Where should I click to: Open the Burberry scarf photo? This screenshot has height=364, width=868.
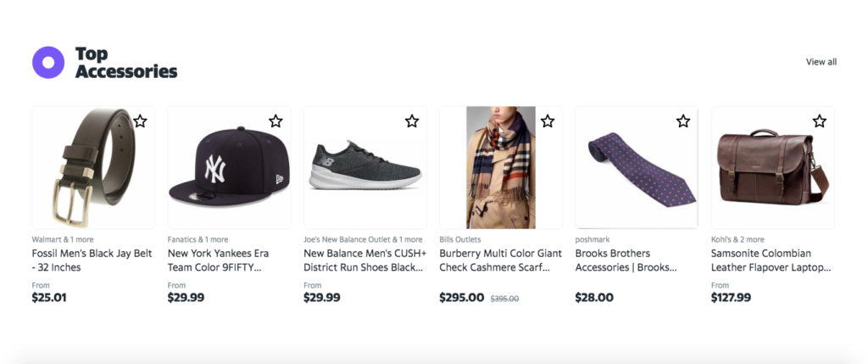point(501,167)
